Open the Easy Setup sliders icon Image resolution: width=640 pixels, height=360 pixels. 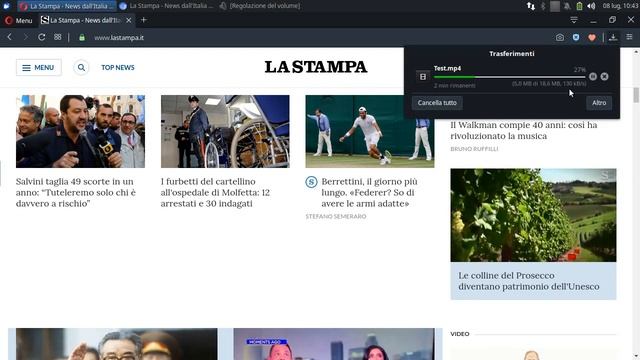(629, 37)
